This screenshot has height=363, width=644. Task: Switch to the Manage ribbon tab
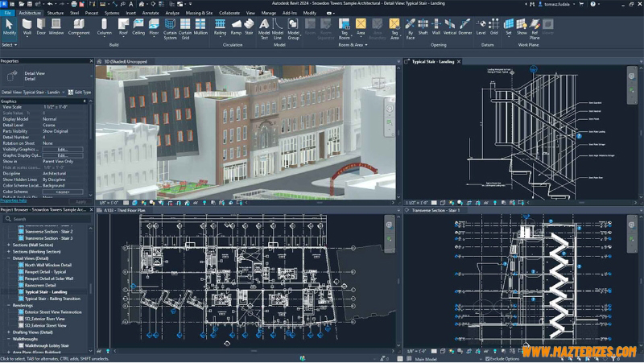(269, 13)
